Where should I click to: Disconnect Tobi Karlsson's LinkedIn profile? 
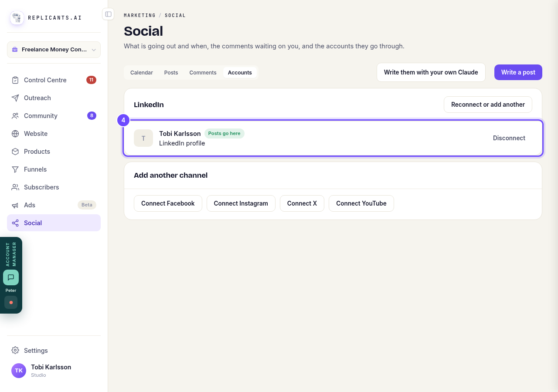coord(509,138)
